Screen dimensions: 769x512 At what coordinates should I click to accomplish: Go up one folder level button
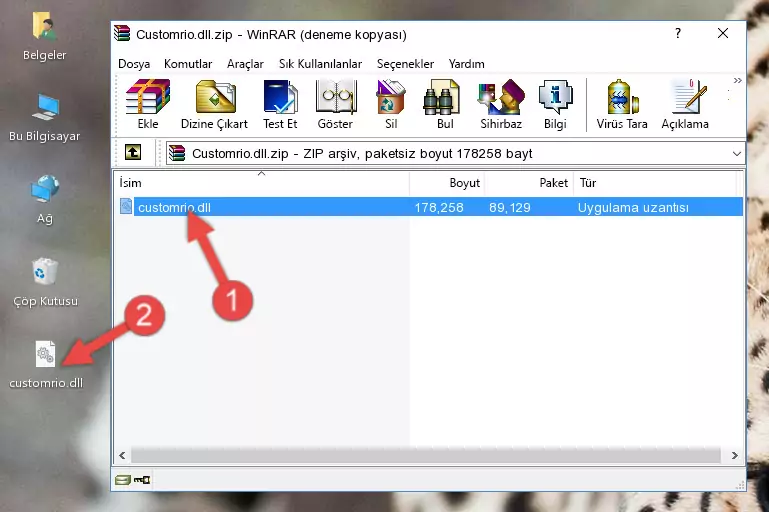pos(133,153)
